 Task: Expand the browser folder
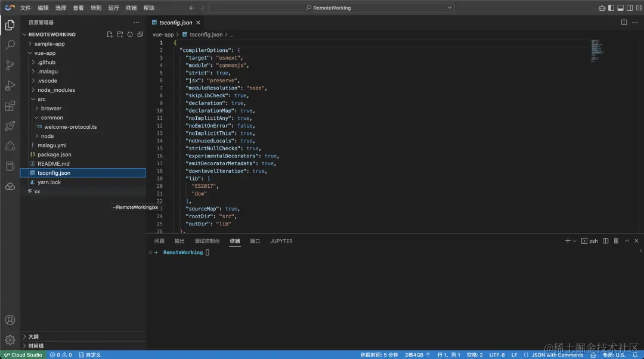pyautogui.click(x=83, y=109)
